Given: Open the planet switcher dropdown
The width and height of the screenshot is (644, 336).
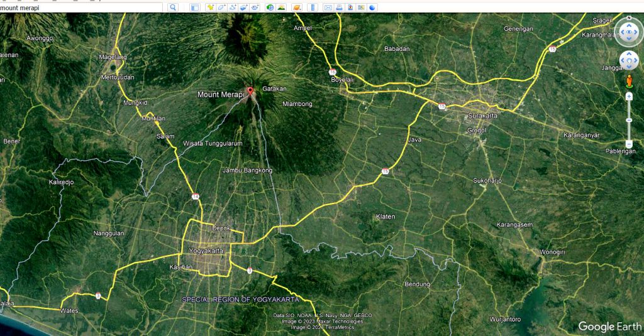Looking at the screenshot, I should 296,8.
